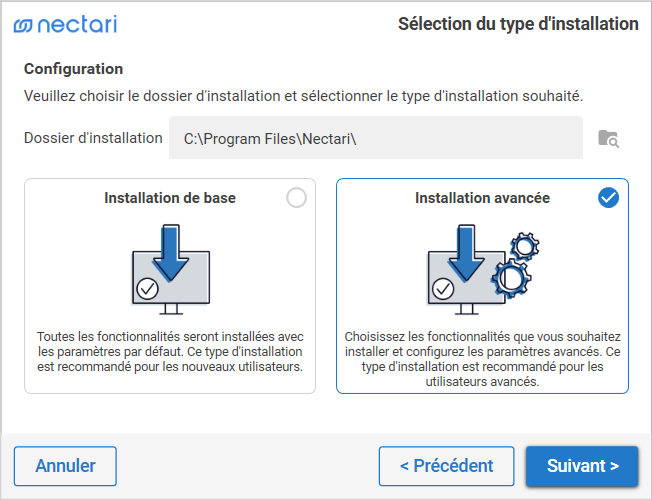Click the Installation de base title
This screenshot has width=652, height=500.
[170, 198]
